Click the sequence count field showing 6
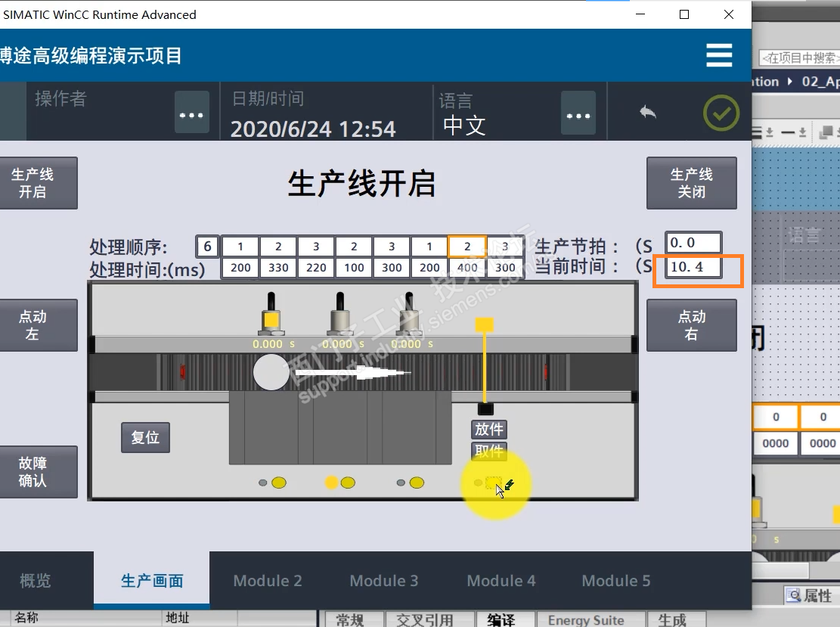The image size is (840, 627). (207, 247)
